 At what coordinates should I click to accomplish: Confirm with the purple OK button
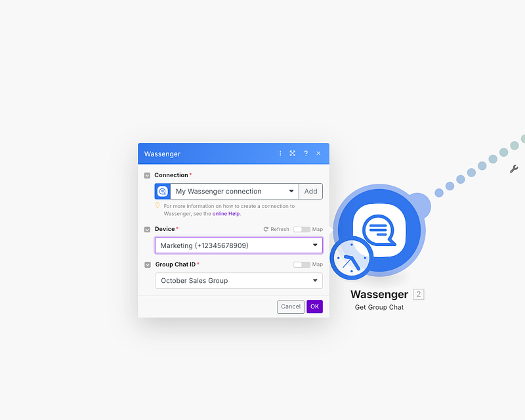314,306
